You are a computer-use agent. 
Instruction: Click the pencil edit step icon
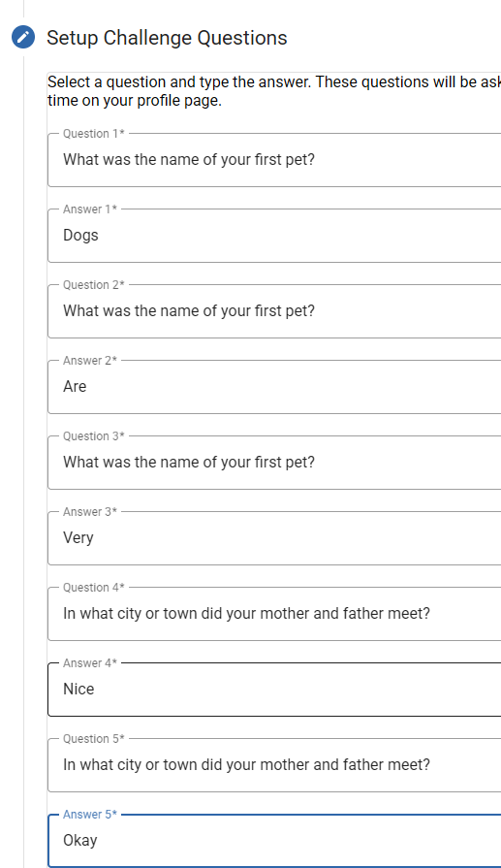pyautogui.click(x=23, y=37)
